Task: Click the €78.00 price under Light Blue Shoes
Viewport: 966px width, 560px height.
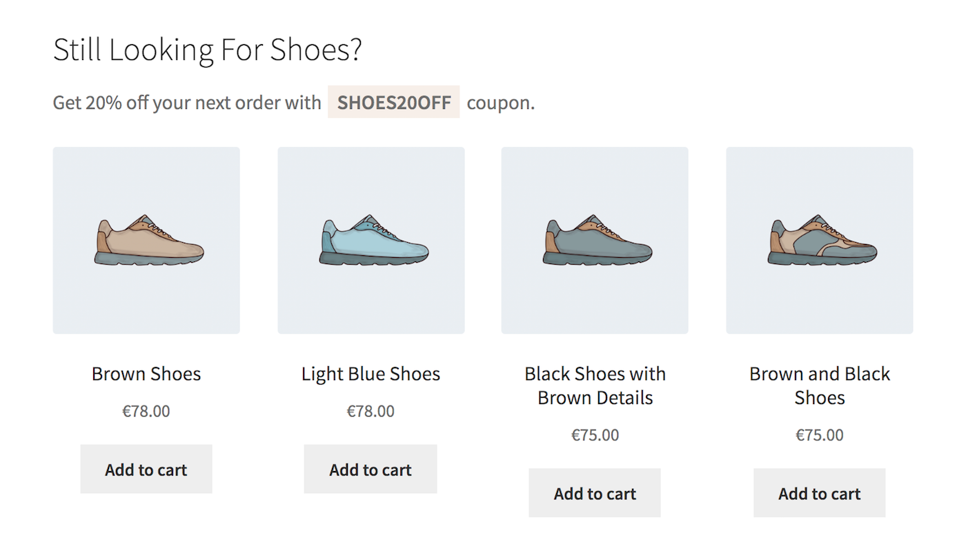Action: [371, 412]
